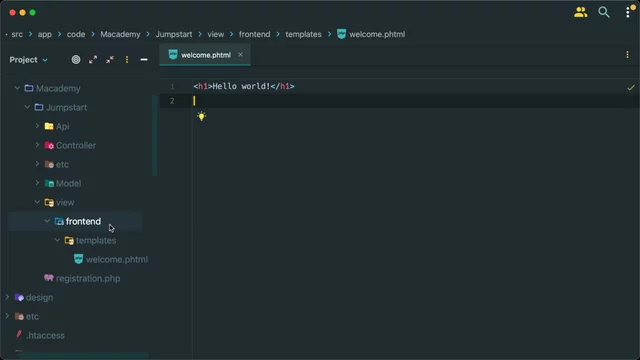
Task: Click the Project panel vertical scrollbar
Action: [x=154, y=135]
